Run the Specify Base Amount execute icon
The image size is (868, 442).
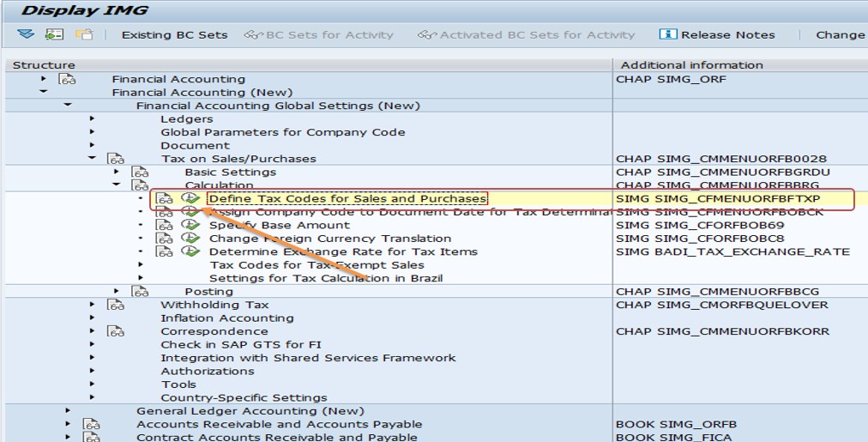point(190,225)
